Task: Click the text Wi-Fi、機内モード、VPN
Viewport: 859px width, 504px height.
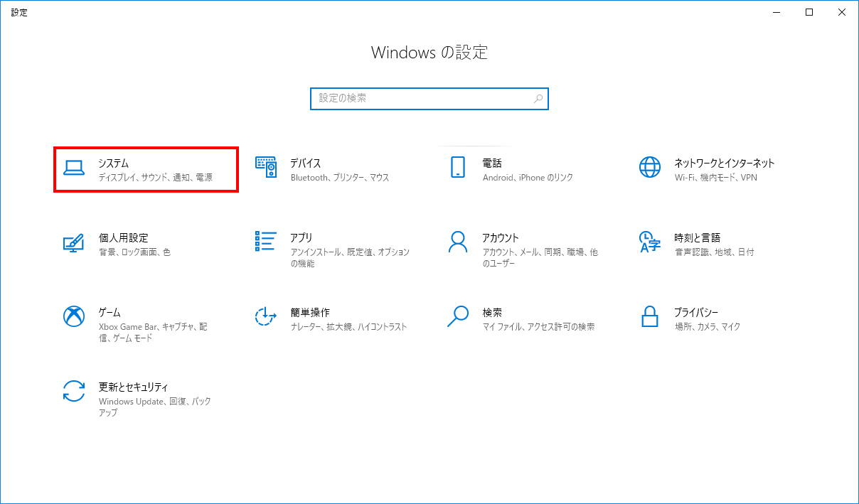Action: [716, 178]
